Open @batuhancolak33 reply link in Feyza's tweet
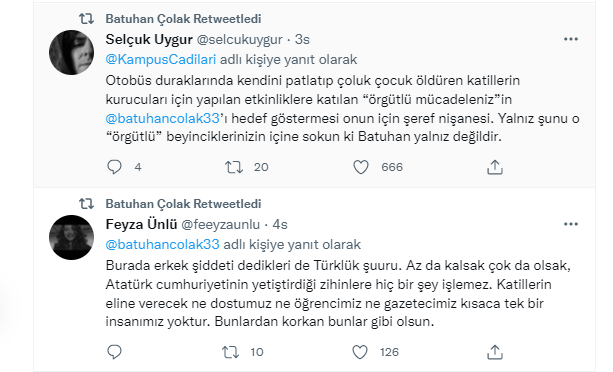This screenshot has height=372, width=613. click(x=162, y=244)
